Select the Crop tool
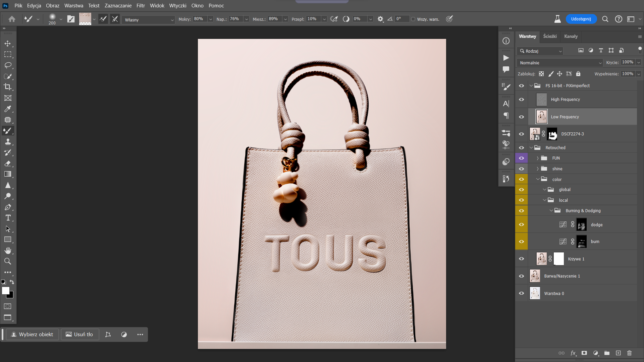644x362 pixels. click(8, 87)
